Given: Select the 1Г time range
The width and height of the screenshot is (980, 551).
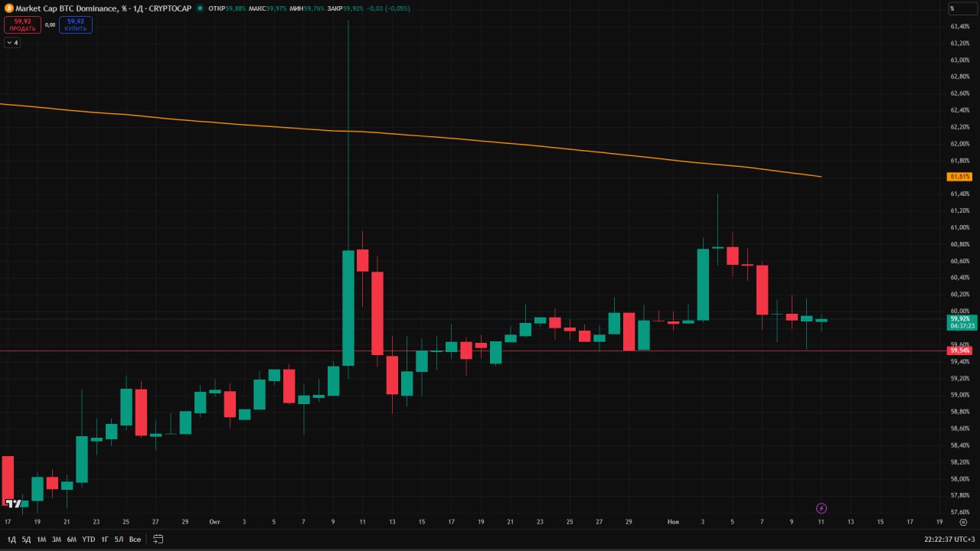Looking at the screenshot, I should [x=105, y=540].
